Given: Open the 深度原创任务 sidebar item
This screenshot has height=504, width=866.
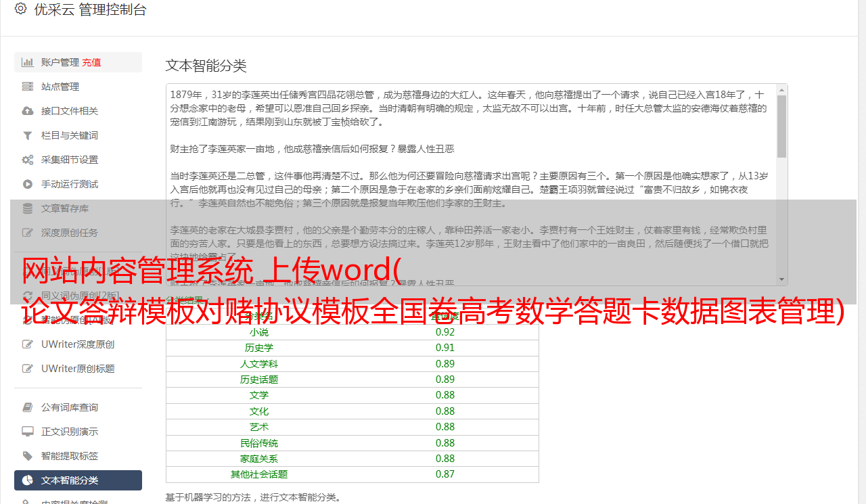Looking at the screenshot, I should (78, 233).
